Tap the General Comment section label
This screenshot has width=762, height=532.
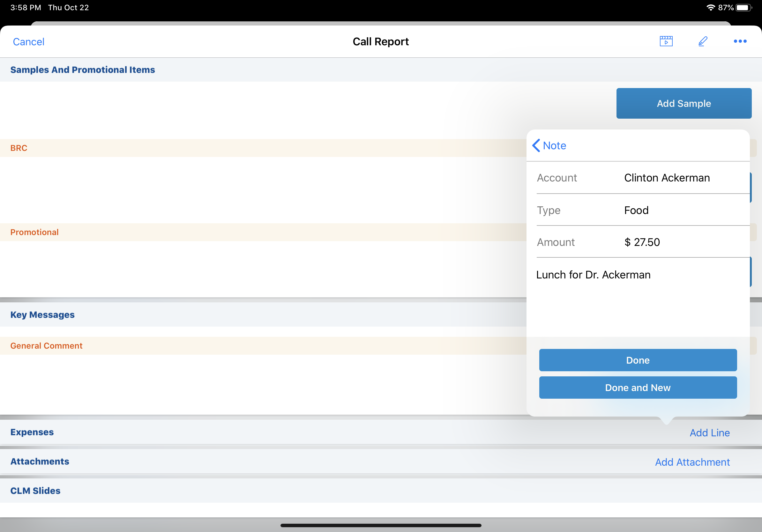pyautogui.click(x=46, y=346)
